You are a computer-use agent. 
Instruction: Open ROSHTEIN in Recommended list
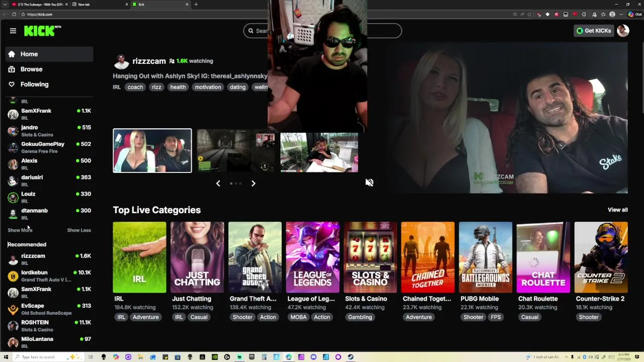49,325
